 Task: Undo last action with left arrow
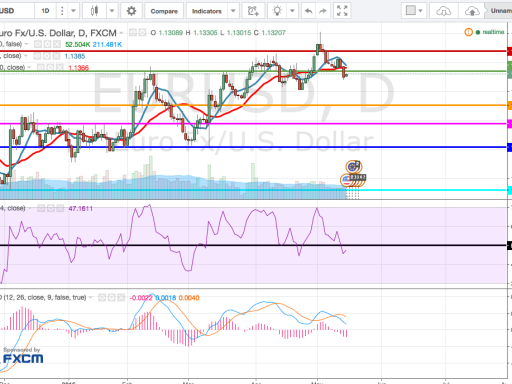coord(309,11)
